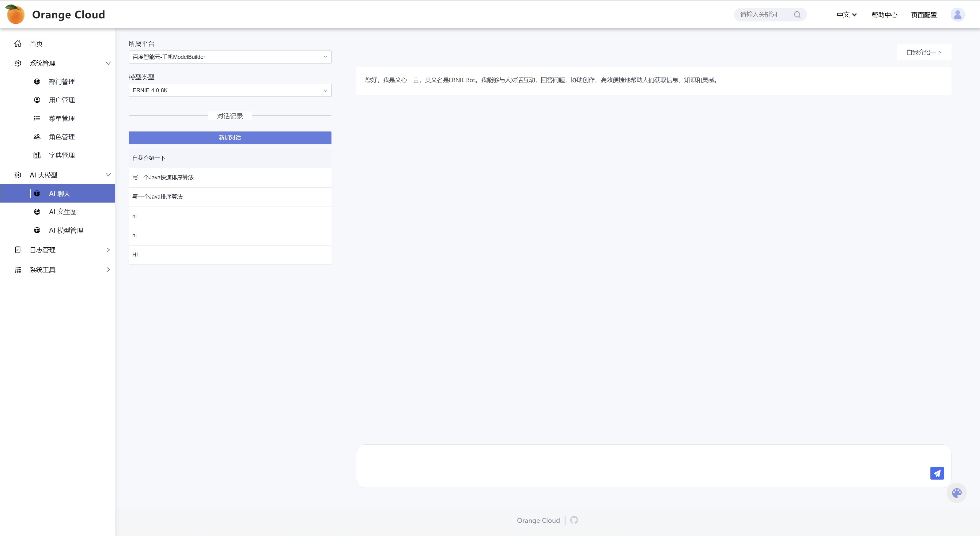Send message with paper plane icon

tap(937, 473)
